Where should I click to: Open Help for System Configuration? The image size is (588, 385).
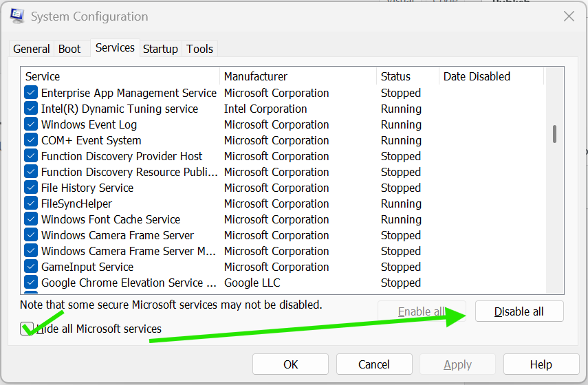541,364
